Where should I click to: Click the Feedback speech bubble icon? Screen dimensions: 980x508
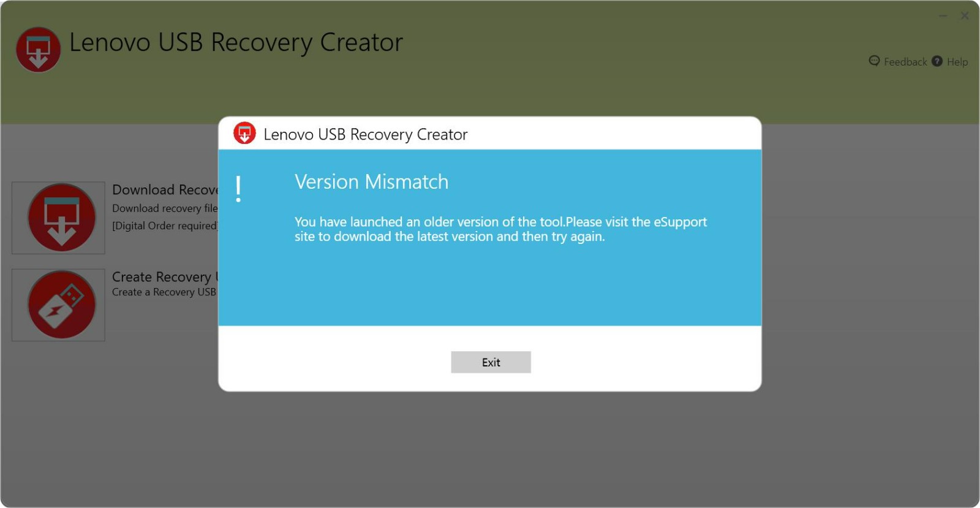874,61
